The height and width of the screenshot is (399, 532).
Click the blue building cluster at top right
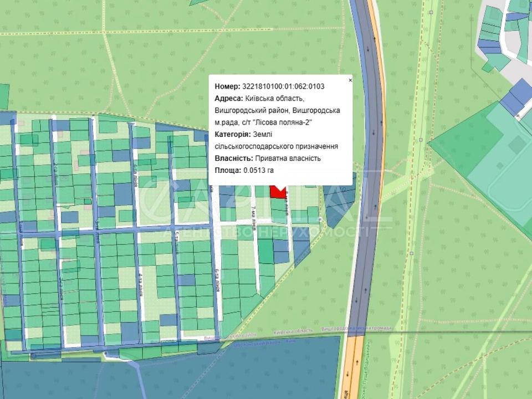(x=515, y=97)
